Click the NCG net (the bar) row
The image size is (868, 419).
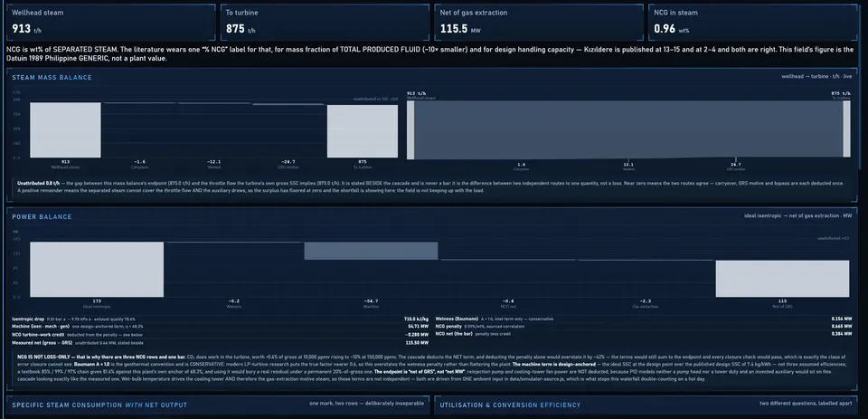(x=644, y=334)
